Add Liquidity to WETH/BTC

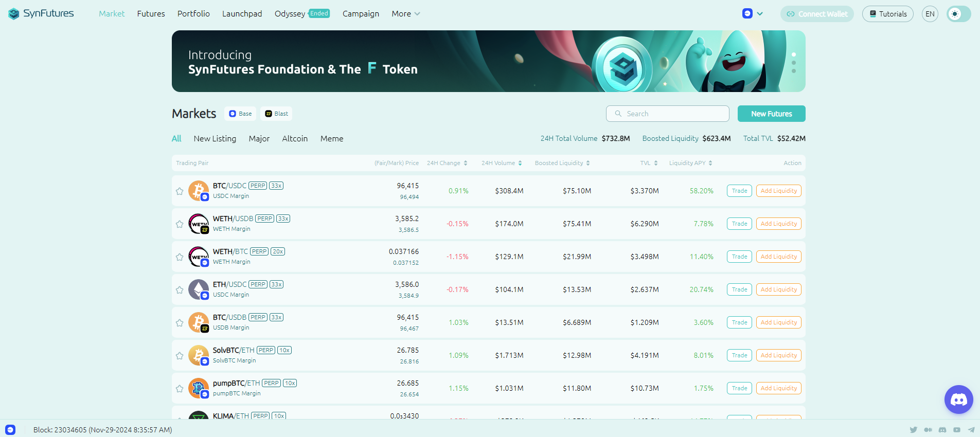click(x=779, y=257)
